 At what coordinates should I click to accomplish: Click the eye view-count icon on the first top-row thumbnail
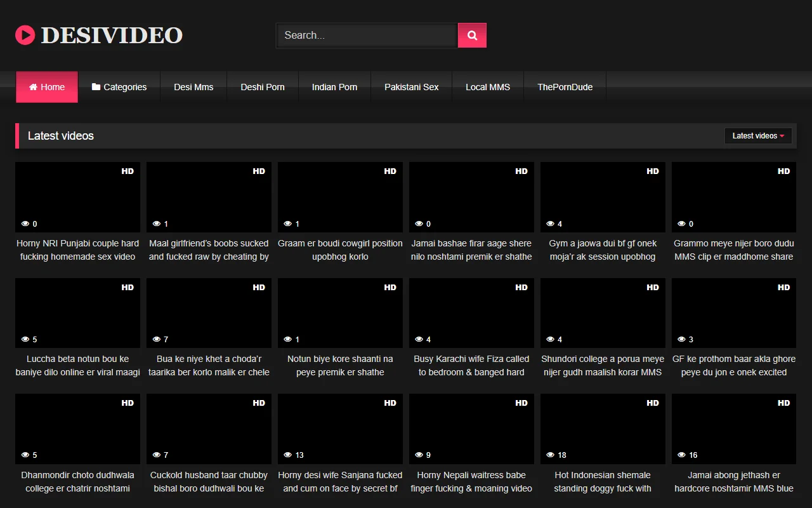[24, 224]
